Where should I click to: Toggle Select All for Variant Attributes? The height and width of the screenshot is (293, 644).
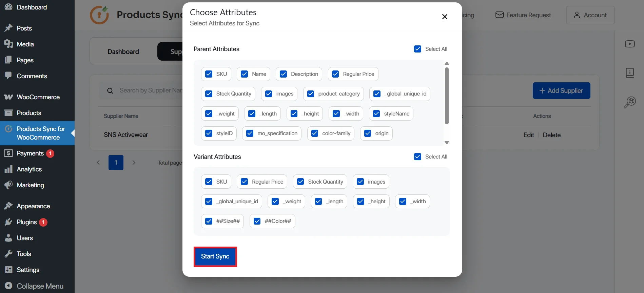[x=417, y=156]
